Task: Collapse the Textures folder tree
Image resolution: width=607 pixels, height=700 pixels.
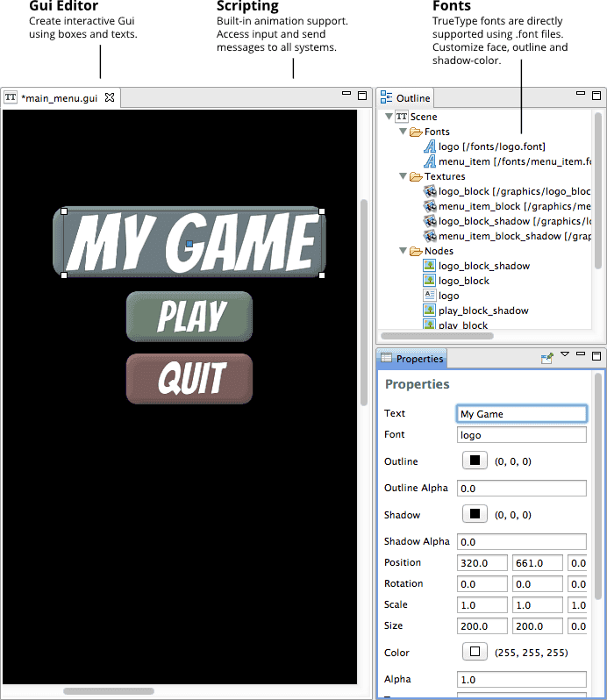Action: (x=403, y=176)
